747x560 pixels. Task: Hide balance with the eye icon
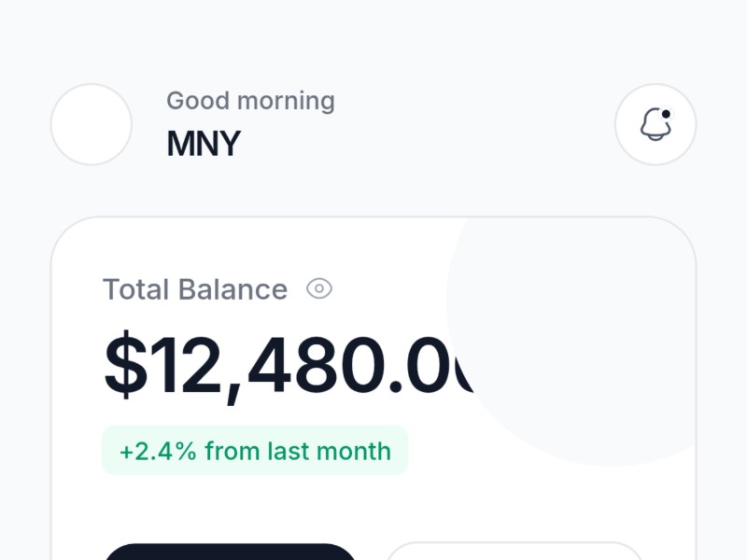tap(319, 289)
